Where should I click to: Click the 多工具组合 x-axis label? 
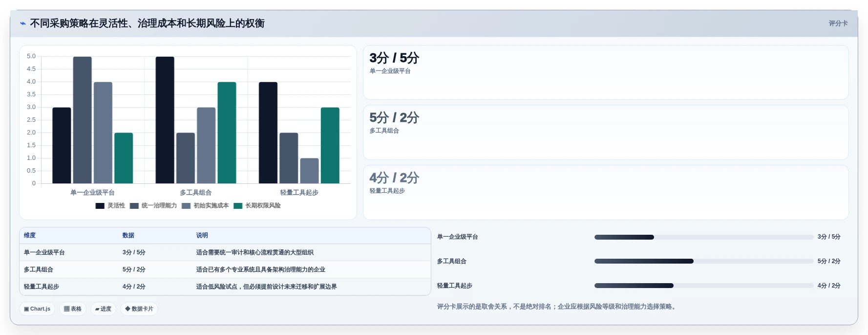point(196,193)
